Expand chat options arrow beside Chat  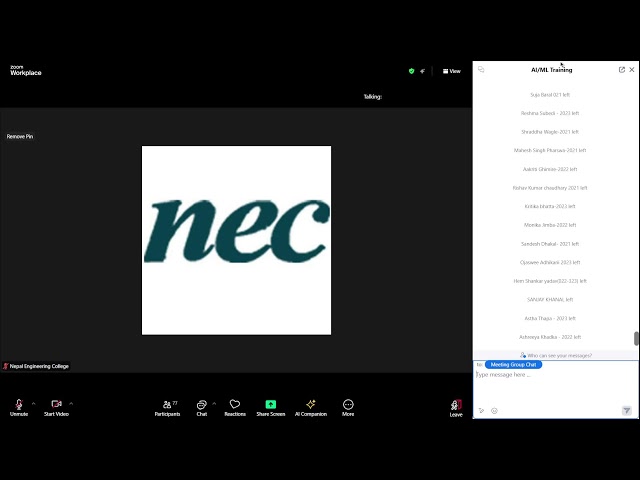(x=214, y=404)
